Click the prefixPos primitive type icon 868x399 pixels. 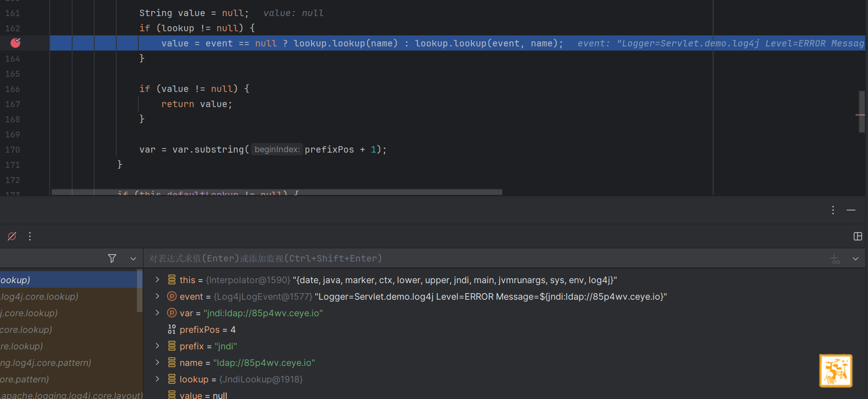[x=172, y=329]
